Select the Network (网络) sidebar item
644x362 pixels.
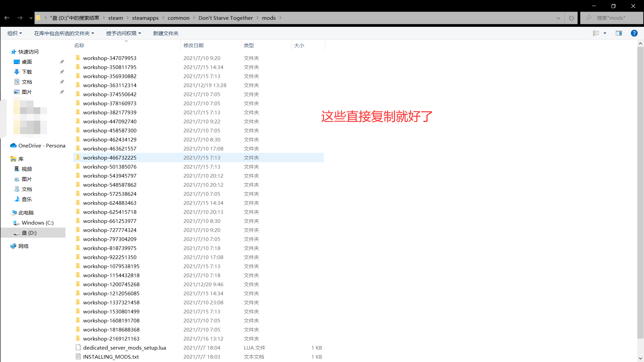[x=23, y=246]
